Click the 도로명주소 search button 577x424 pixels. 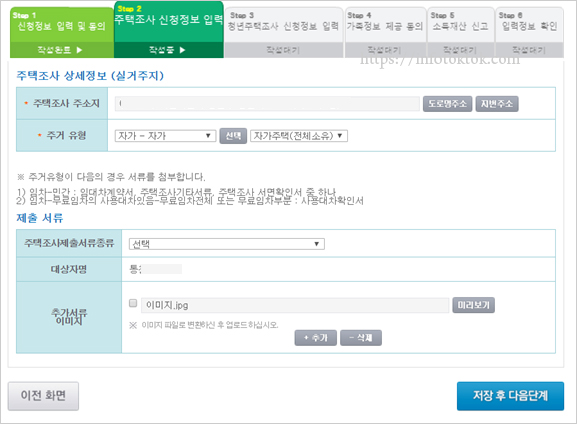click(447, 104)
